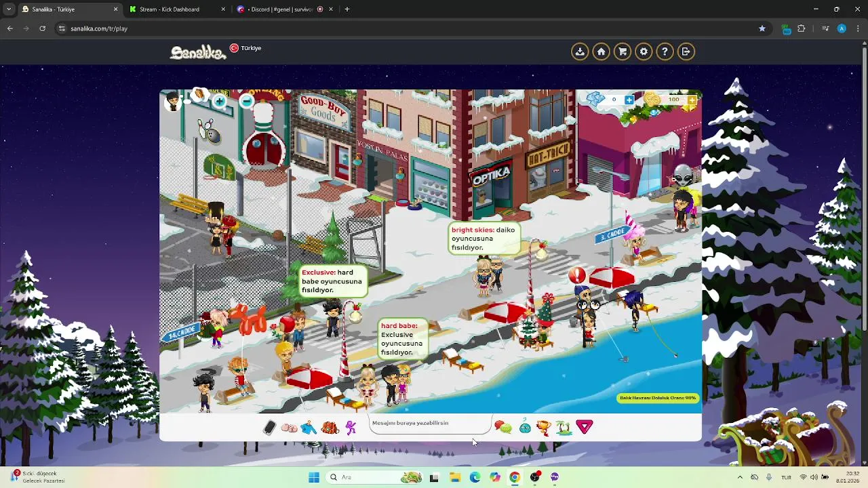Screen dimensions: 868x488
Task: Click the 14. Cadde street sign
Action: pos(182,332)
